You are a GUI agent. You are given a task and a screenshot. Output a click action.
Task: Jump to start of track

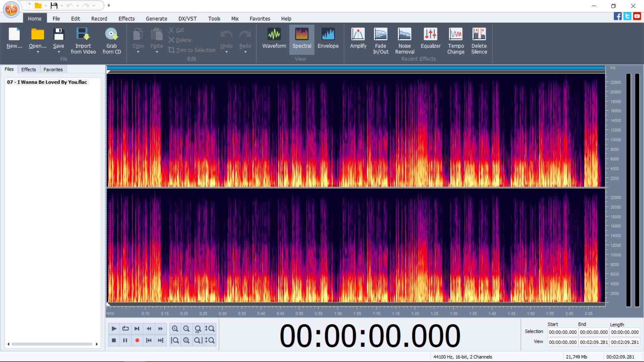pos(149,340)
